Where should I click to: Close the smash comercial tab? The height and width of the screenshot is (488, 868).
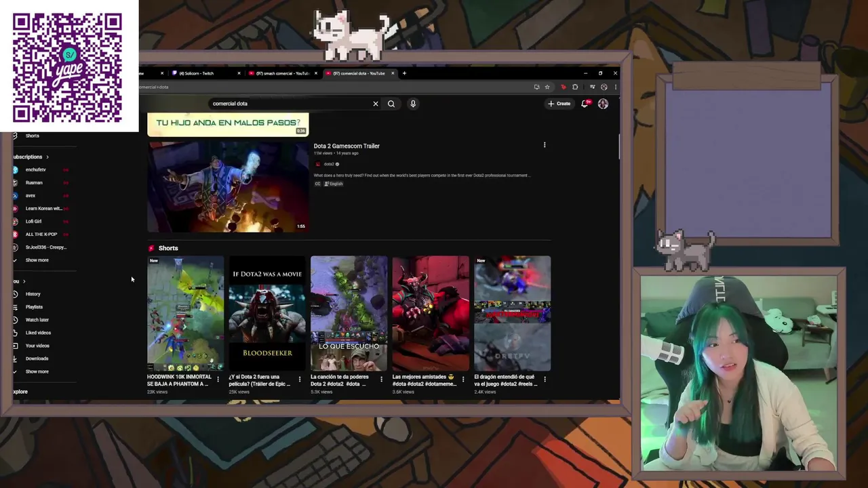click(315, 73)
